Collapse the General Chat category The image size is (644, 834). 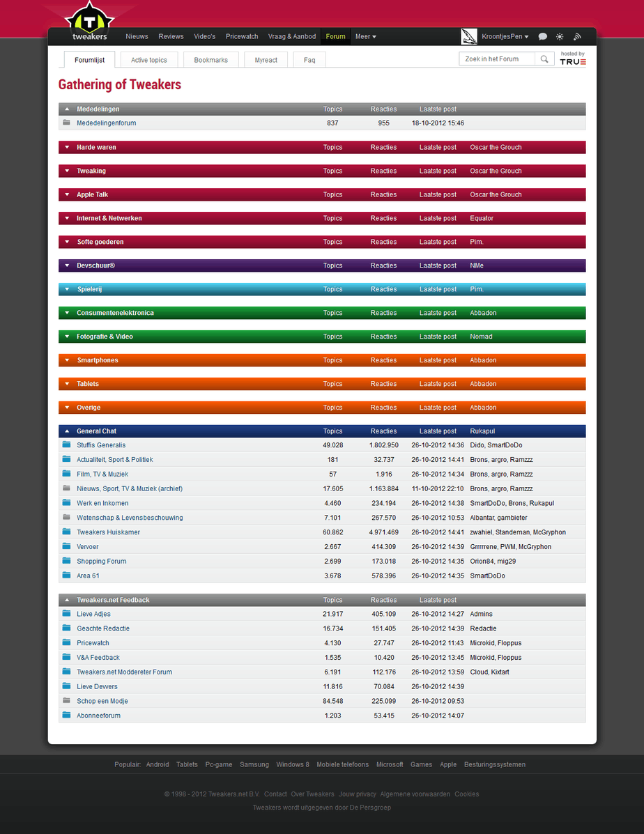[x=67, y=431]
